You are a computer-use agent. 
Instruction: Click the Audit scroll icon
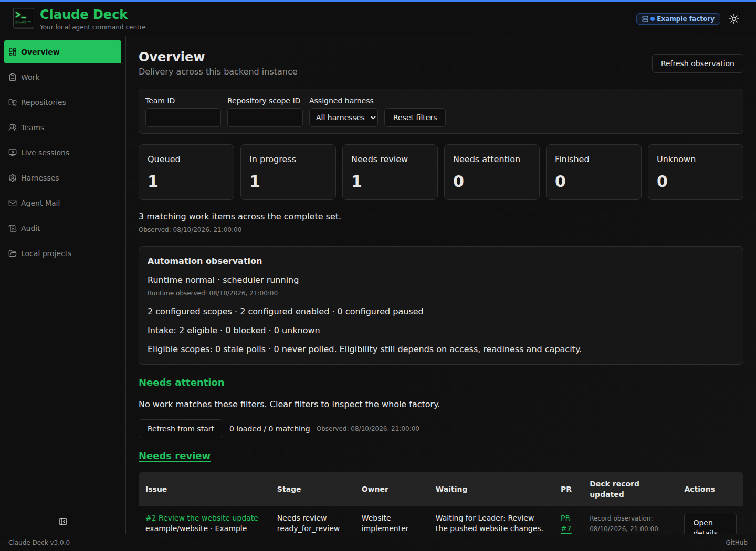click(13, 228)
